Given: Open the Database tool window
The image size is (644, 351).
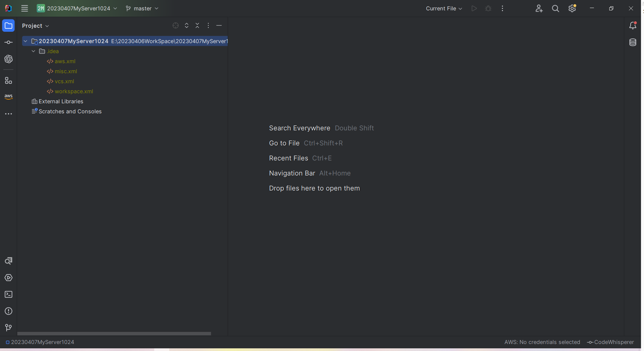Looking at the screenshot, I should tap(633, 42).
